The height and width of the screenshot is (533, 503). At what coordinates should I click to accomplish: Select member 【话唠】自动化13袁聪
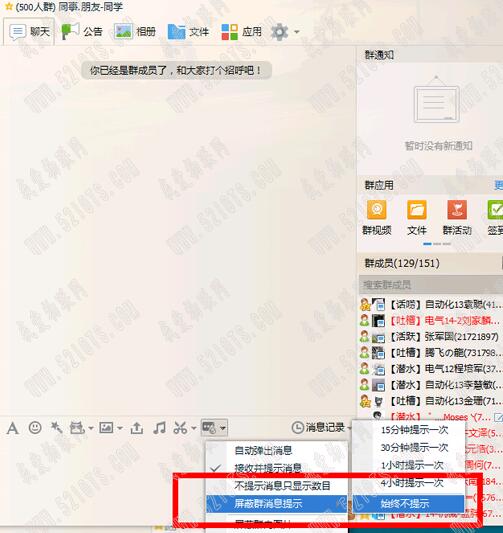coord(431,305)
